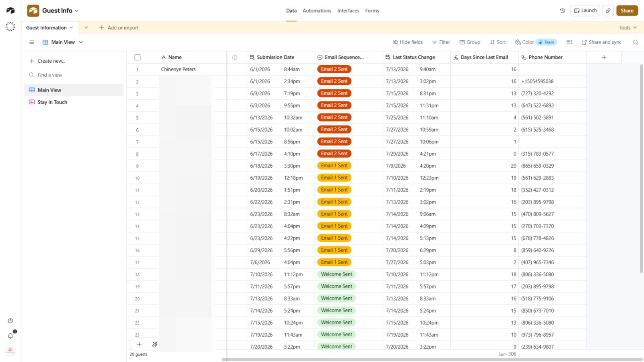Click the row 20 number cell
This screenshot has width=644, height=362.
(x=137, y=299)
